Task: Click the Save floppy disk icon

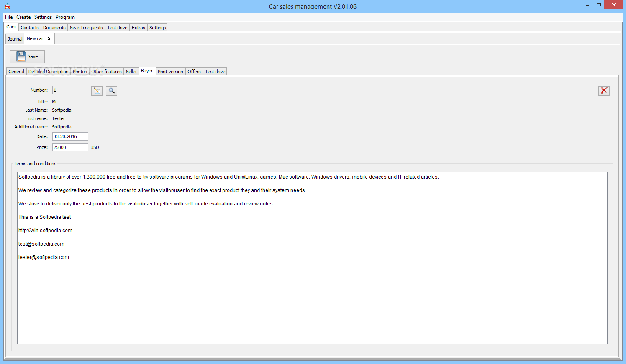Action: point(21,56)
